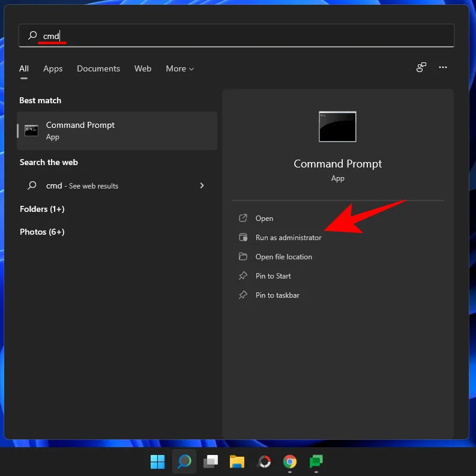Click the search text field containing cmd
This screenshot has width=476, height=476.
point(236,35)
